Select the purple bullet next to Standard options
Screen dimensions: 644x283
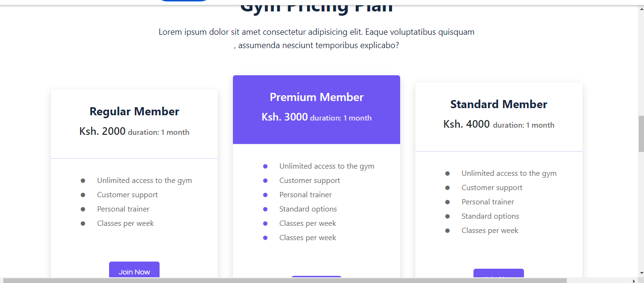265,209
